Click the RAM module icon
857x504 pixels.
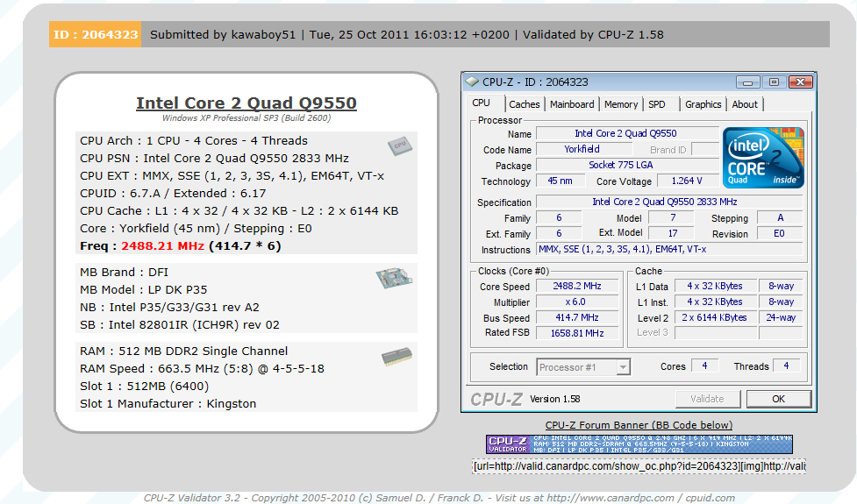(396, 356)
